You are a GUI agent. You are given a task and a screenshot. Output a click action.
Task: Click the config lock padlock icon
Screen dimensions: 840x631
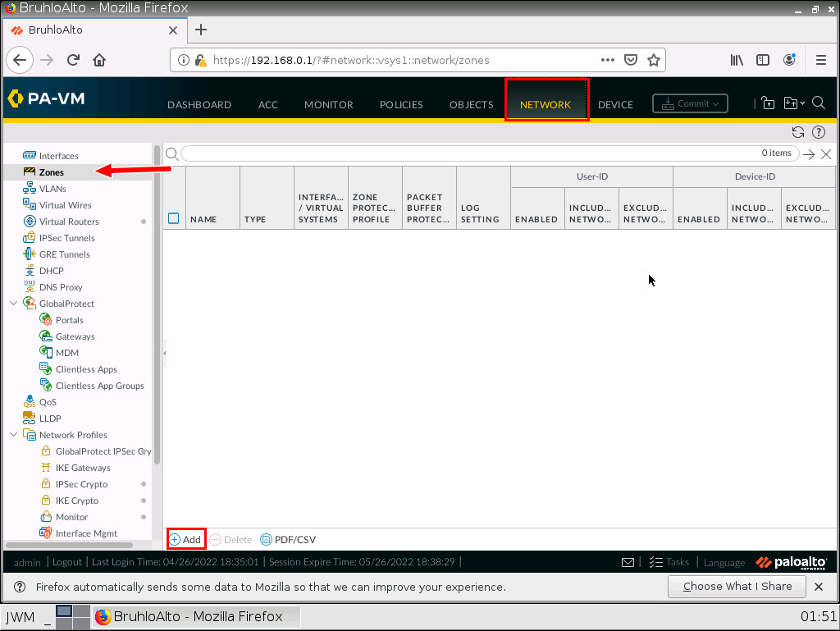768,103
